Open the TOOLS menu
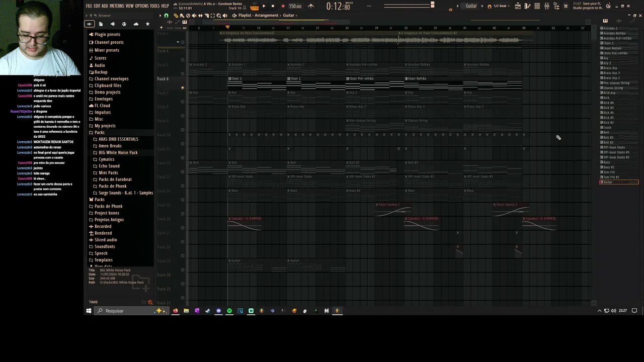The height and width of the screenshot is (362, 644). (x=155, y=6)
